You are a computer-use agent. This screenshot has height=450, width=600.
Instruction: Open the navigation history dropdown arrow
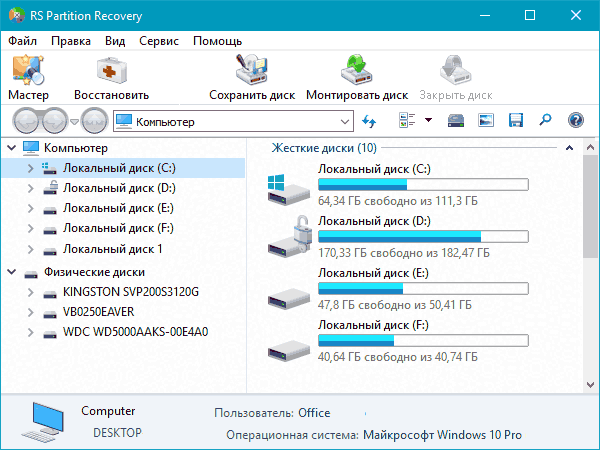point(75,122)
